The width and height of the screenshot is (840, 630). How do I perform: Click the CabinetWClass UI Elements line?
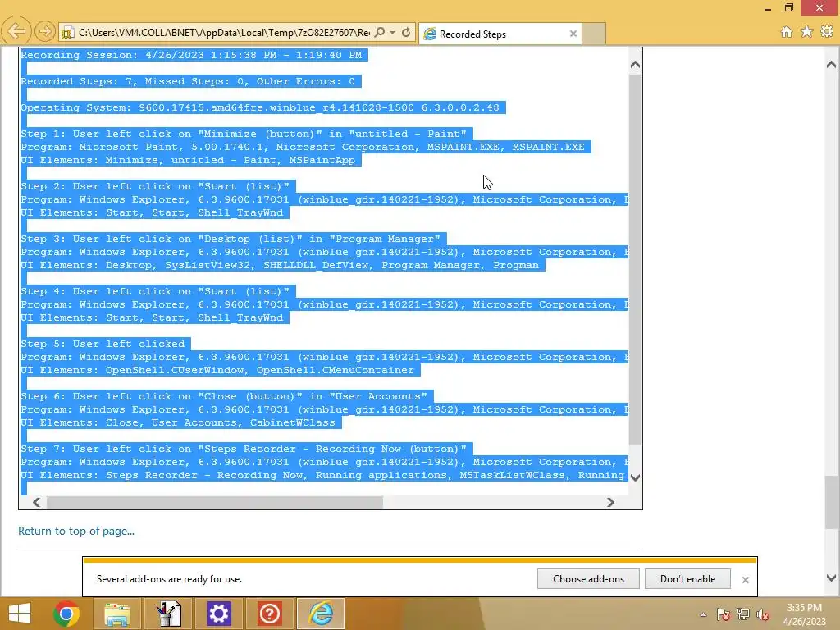pyautogui.click(x=178, y=422)
